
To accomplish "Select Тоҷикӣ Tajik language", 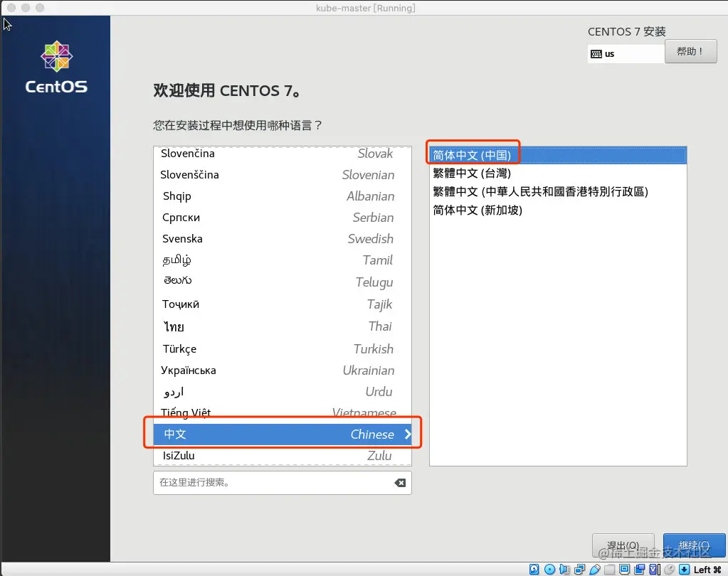I will tap(283, 304).
